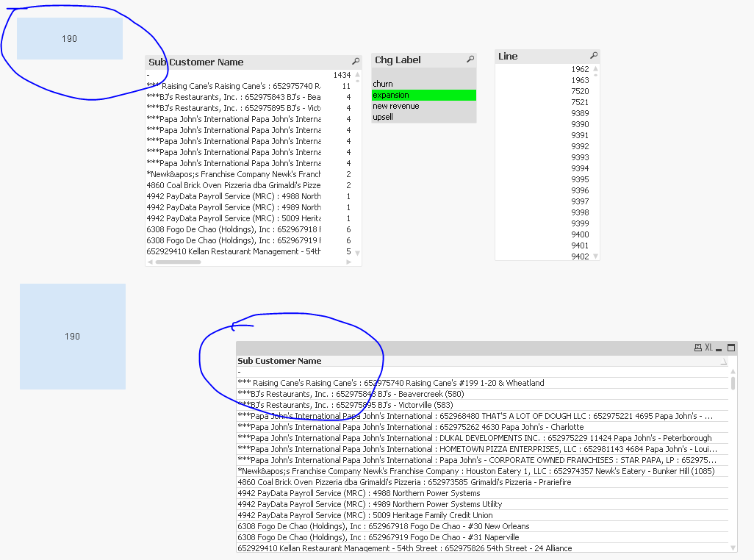This screenshot has width=754, height=560.
Task: Select Line value 1963
Action: (543, 80)
